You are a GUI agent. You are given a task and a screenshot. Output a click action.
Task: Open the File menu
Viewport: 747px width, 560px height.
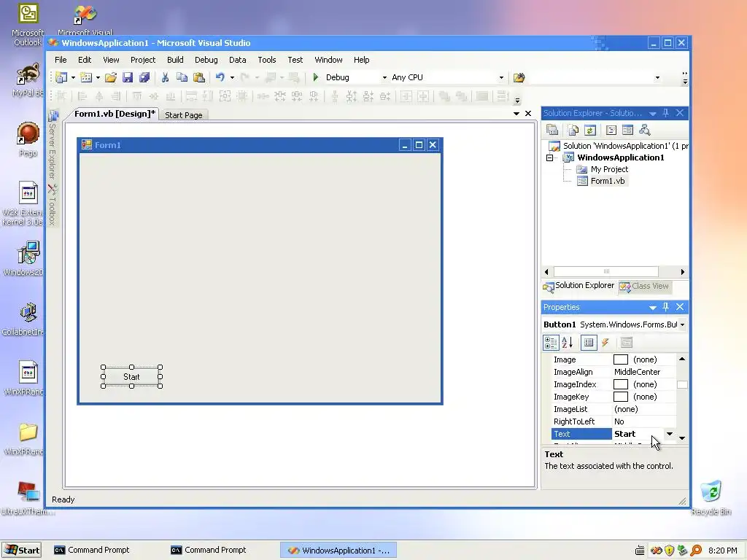(61, 60)
